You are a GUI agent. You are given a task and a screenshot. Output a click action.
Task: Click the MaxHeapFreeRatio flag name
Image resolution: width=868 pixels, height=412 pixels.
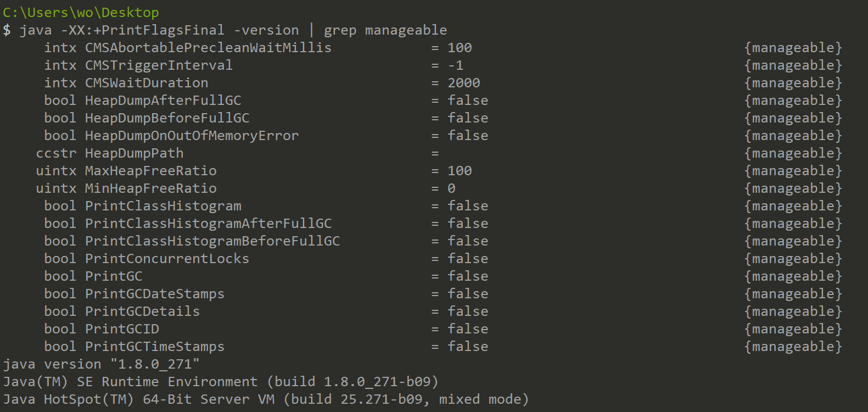coord(150,171)
